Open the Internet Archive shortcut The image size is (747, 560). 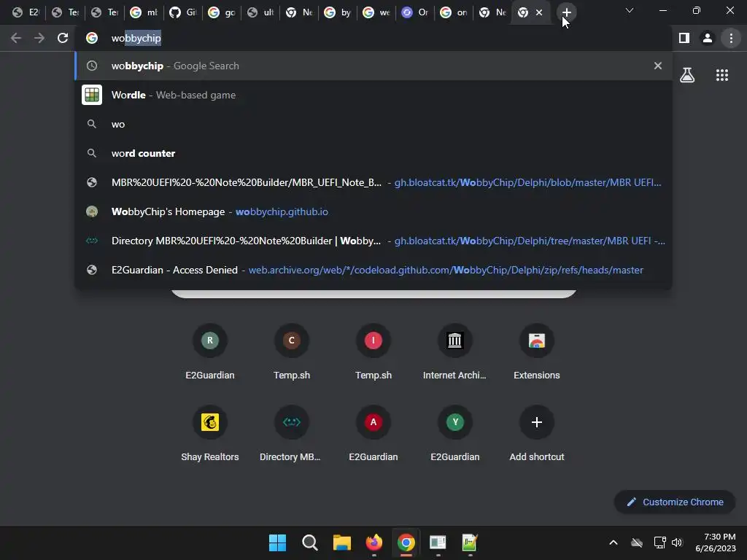pyautogui.click(x=455, y=352)
